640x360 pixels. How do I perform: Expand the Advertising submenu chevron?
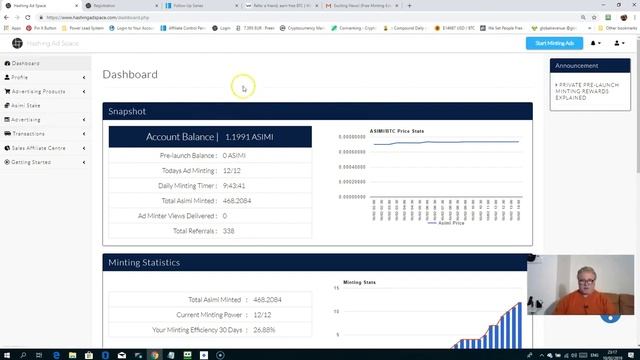tap(84, 120)
